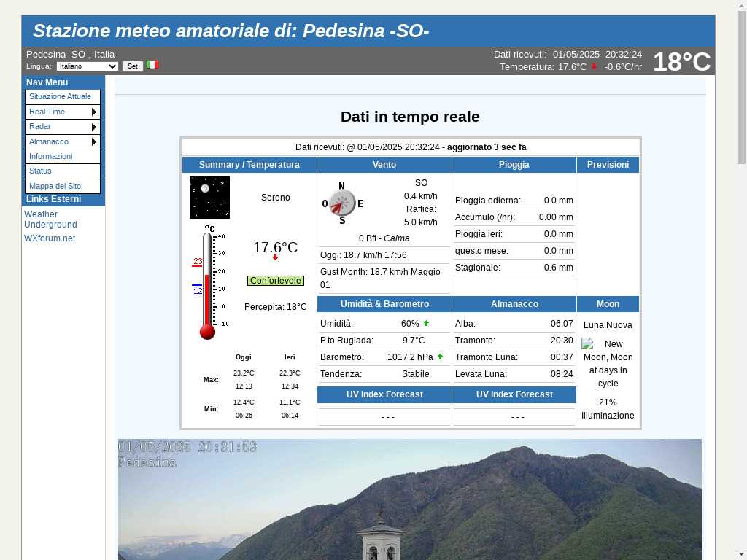
Task: Open the Lingua language dropdown
Action: [x=88, y=66]
